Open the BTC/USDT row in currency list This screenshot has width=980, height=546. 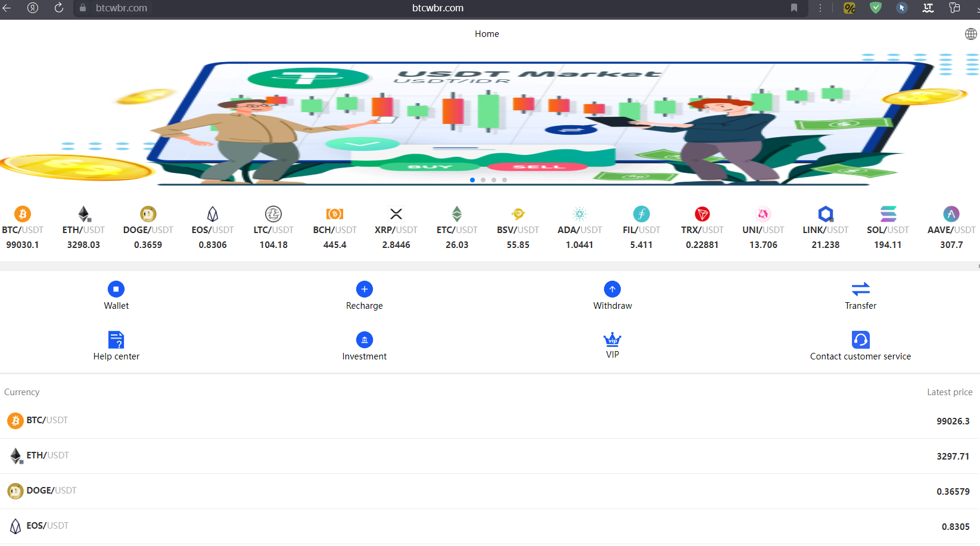[x=490, y=421]
